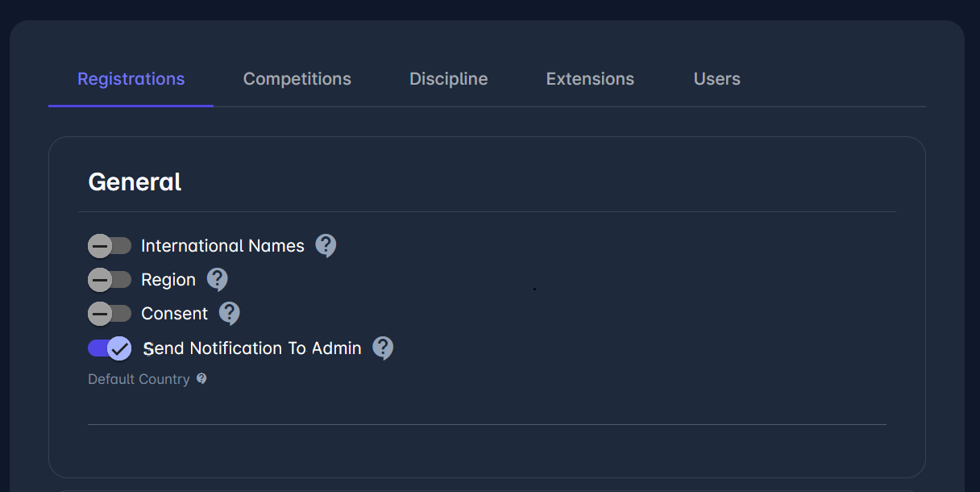
Task: Enable the International Names toggle
Action: point(110,246)
